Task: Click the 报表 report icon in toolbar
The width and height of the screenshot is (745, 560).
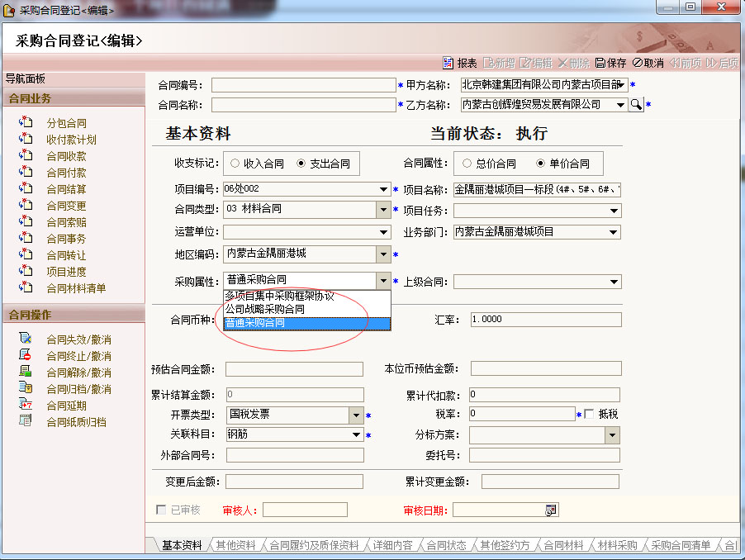Action: coord(448,63)
